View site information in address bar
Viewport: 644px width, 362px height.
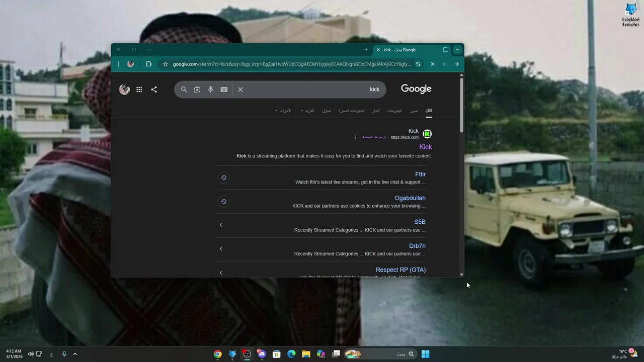(418, 64)
